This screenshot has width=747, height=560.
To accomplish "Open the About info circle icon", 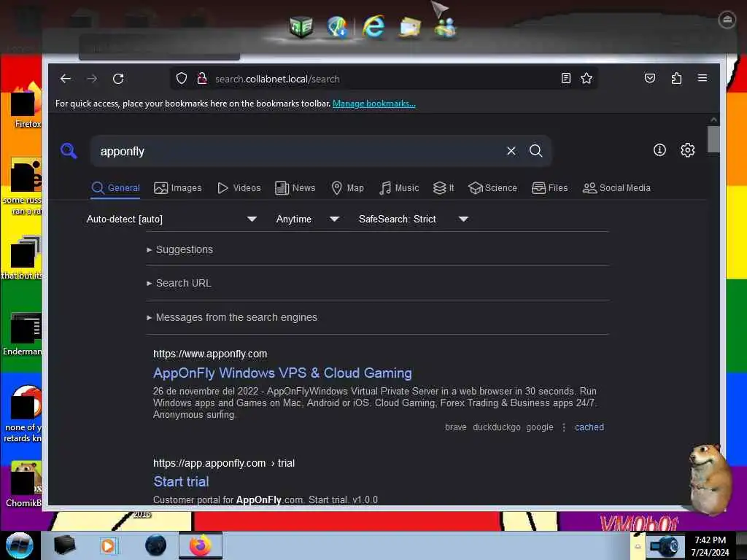I will pyautogui.click(x=659, y=150).
